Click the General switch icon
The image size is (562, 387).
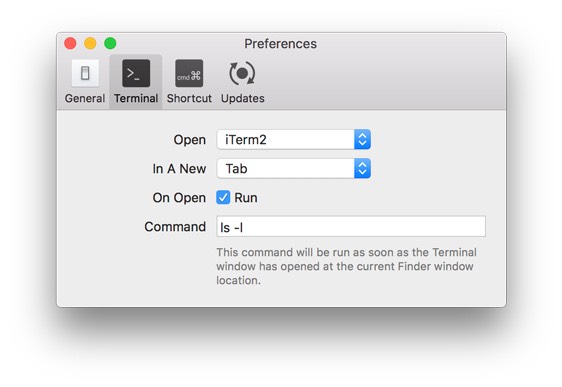tap(85, 73)
